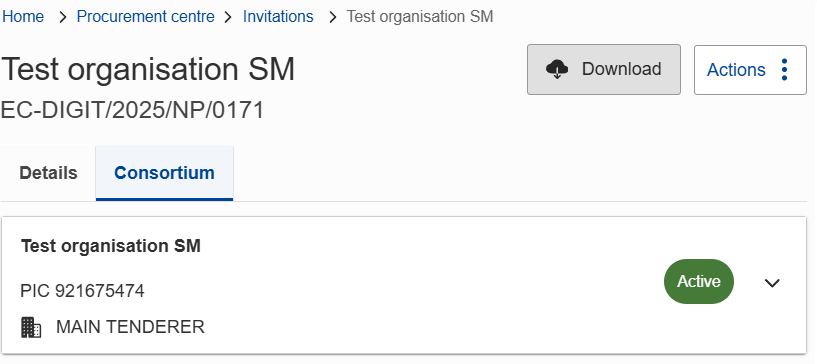Screen dimensions: 817x364
Task: Open the Actions dropdown
Action: point(750,70)
